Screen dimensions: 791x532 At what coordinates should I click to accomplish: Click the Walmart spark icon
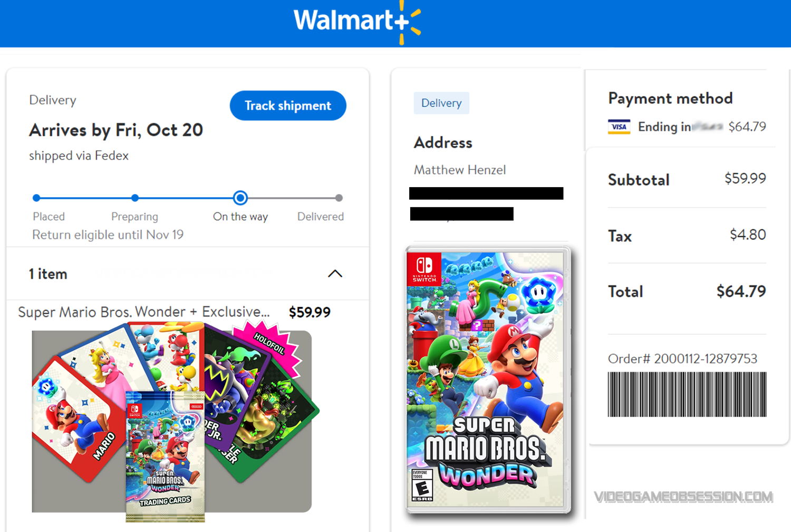pyautogui.click(x=409, y=22)
